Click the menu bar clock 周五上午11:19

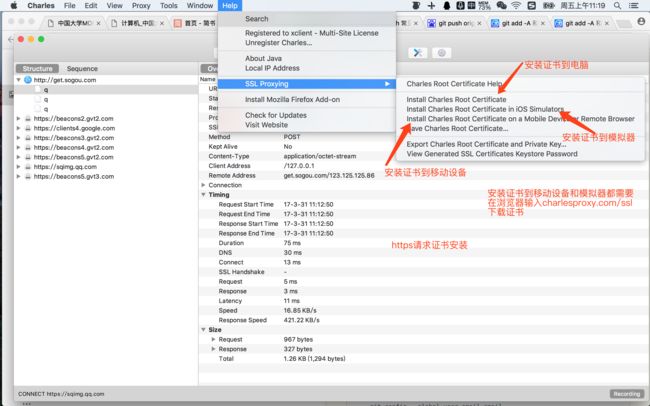583,5
